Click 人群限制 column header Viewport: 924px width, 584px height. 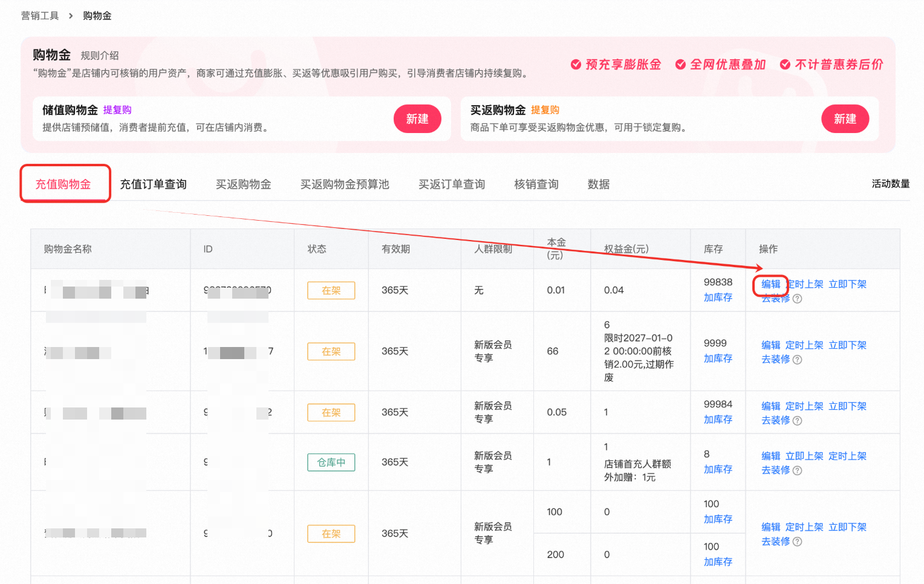493,249
